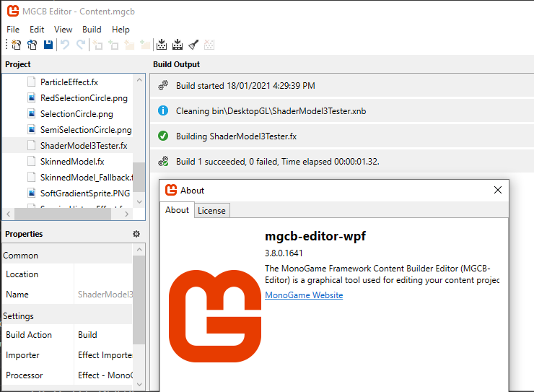Click the Existing Folder toolbar icon
534x392 pixels.
tap(145, 45)
